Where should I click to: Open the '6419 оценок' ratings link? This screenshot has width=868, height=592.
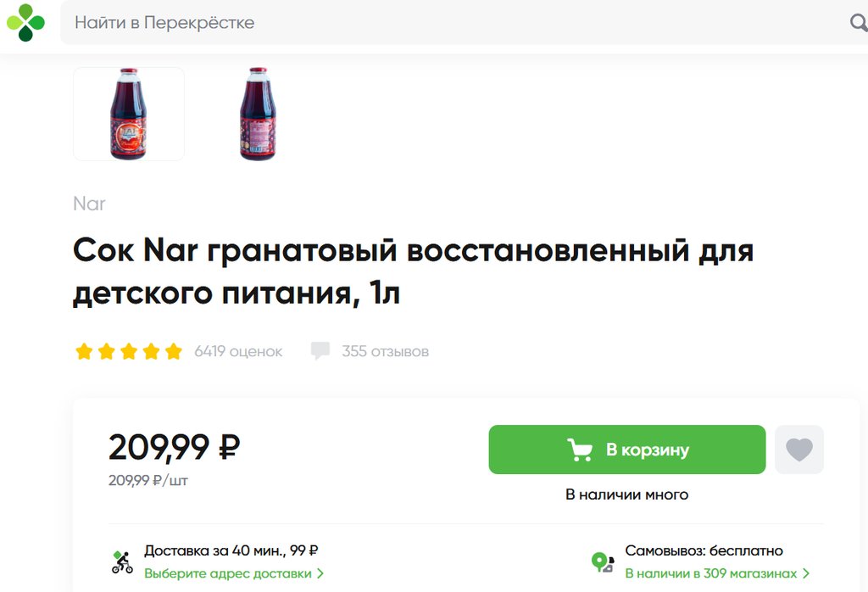pyautogui.click(x=238, y=351)
